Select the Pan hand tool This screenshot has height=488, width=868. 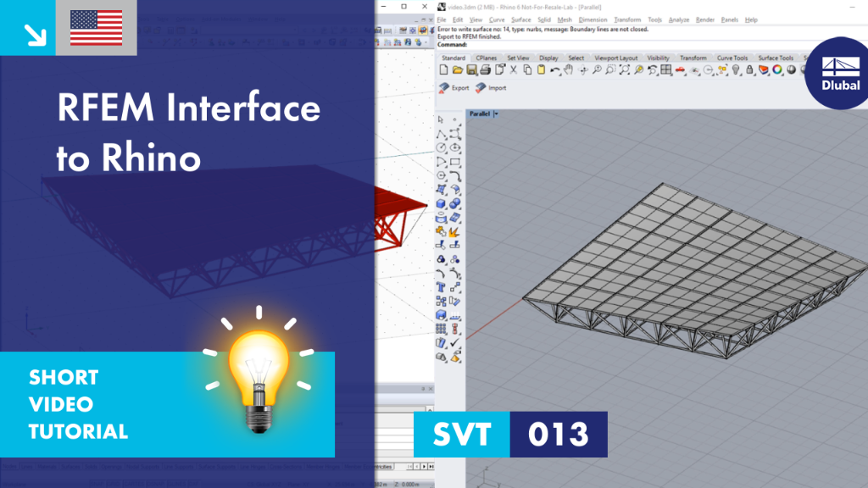[x=569, y=70]
